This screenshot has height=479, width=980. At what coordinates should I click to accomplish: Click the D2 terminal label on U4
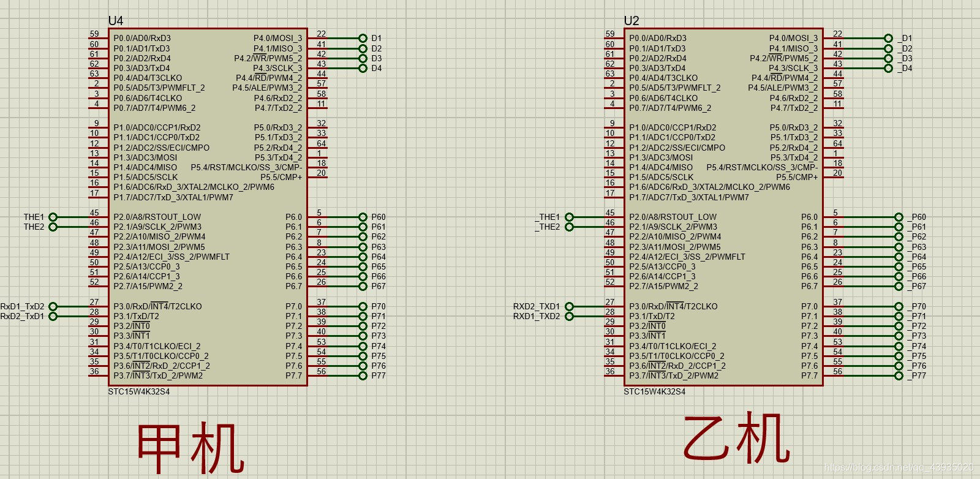(376, 48)
